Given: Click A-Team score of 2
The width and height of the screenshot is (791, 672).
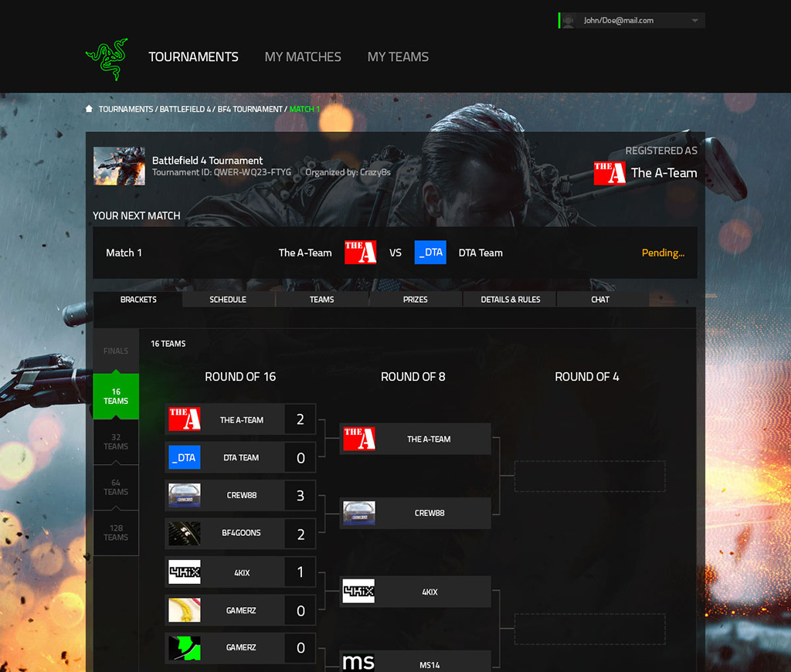Looking at the screenshot, I should click(x=300, y=419).
